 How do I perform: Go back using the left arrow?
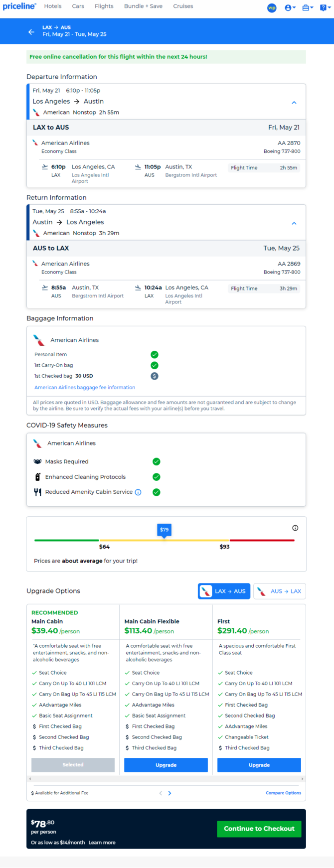[31, 31]
